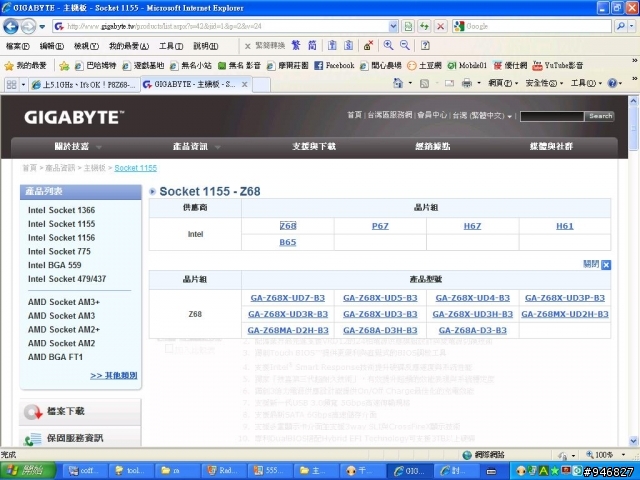Viewport: 640px width, 480px height.
Task: Click the 其他類別 more categories link
Action: (x=114, y=375)
